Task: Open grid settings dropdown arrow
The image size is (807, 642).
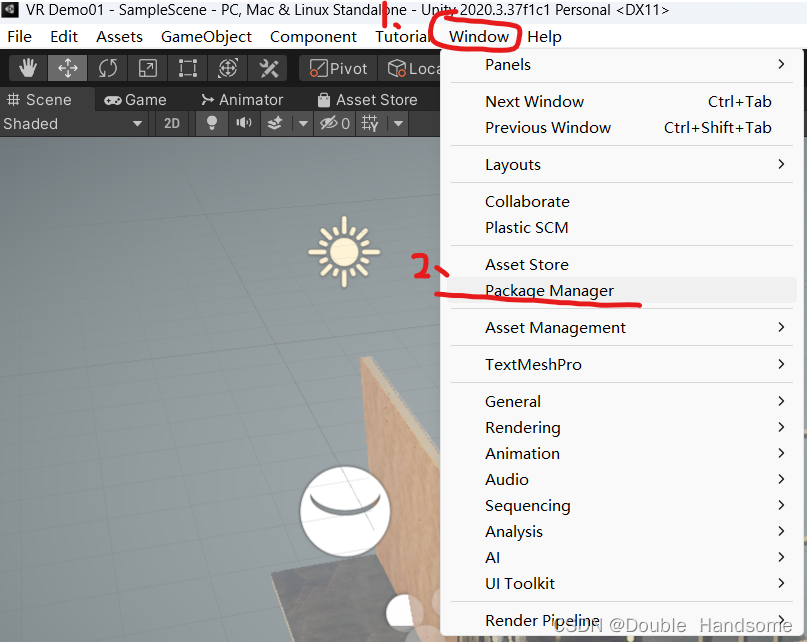Action: click(398, 124)
